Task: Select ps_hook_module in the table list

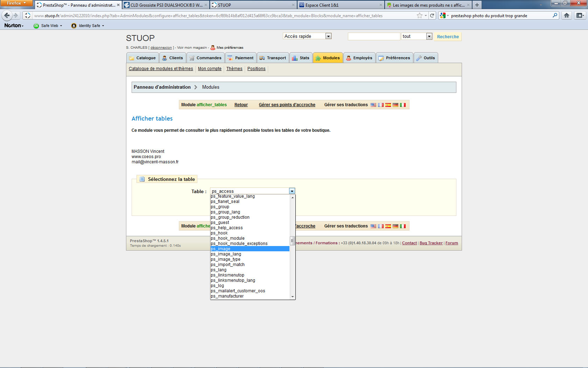Action: tap(250, 238)
